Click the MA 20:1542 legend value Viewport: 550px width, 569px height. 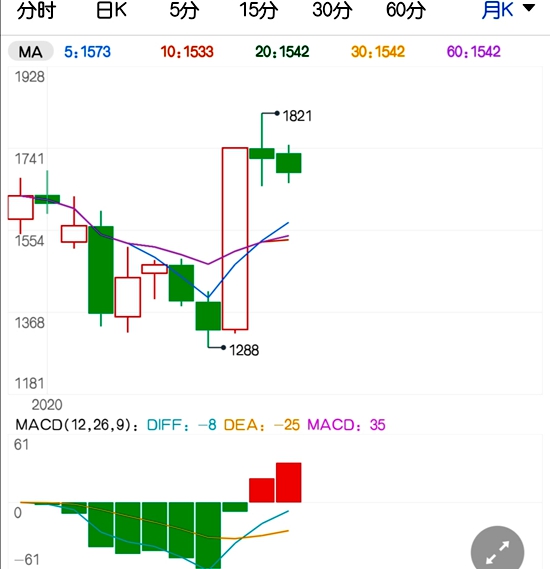pyautogui.click(x=282, y=52)
